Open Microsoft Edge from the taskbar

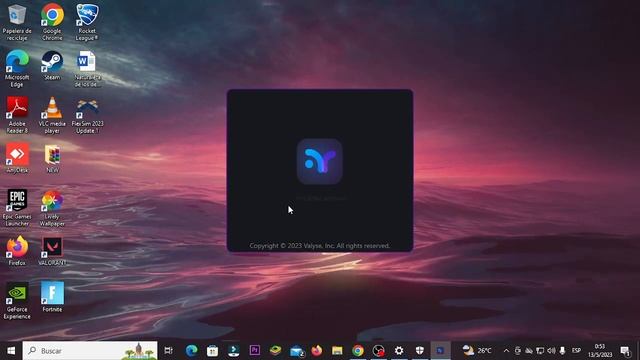coord(191,351)
